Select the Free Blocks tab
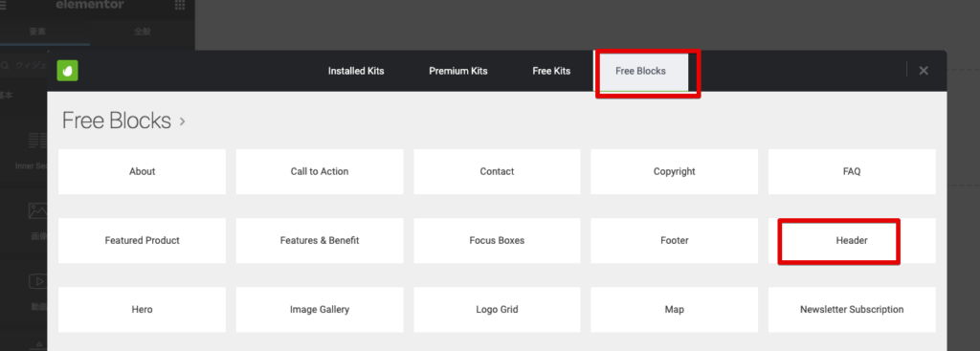The height and width of the screenshot is (351, 980). 640,71
